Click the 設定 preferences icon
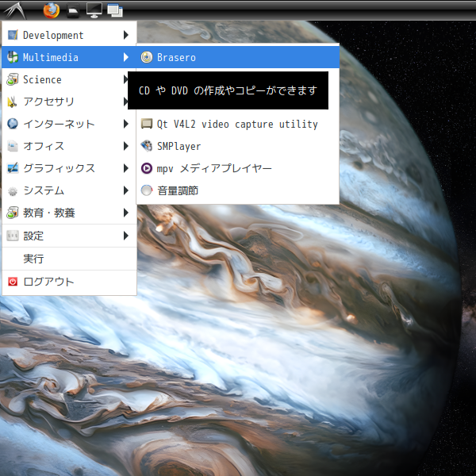The width and height of the screenshot is (476, 476). pos(13,236)
